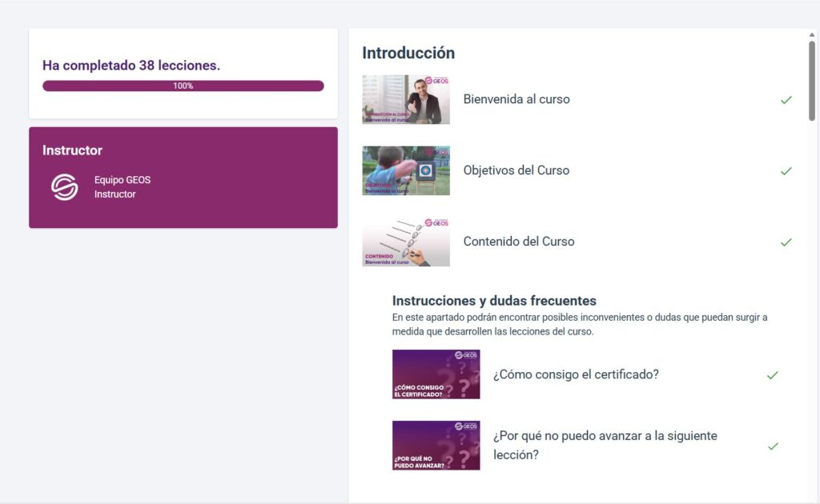Click the Instrucciones y dudas frecuentes section heading

[x=494, y=301]
